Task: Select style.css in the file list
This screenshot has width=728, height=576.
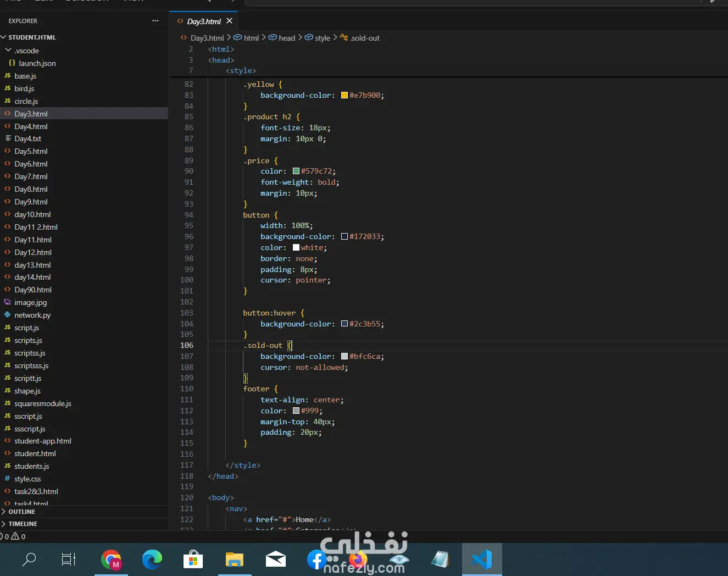Action: click(27, 479)
